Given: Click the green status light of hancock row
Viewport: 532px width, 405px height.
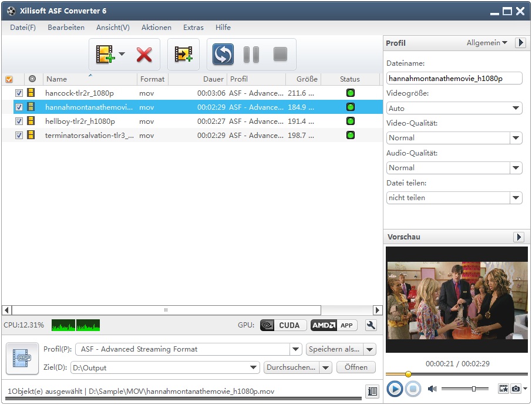Looking at the screenshot, I should coord(351,93).
